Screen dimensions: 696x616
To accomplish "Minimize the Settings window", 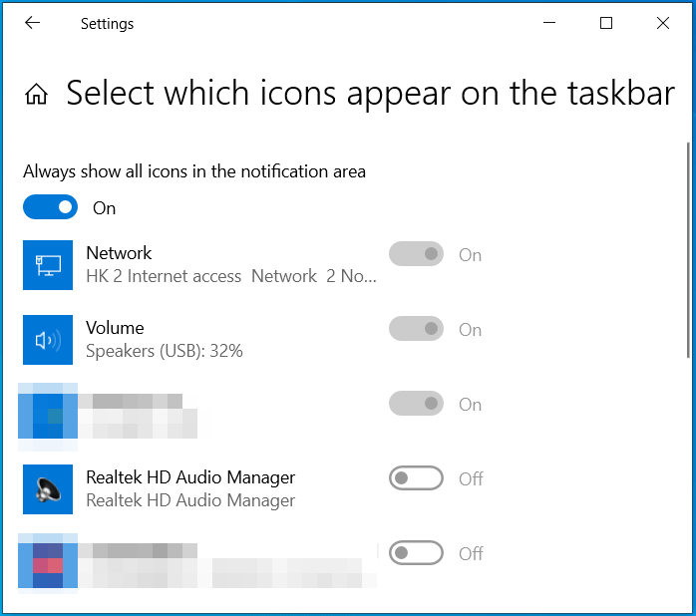I will click(549, 23).
